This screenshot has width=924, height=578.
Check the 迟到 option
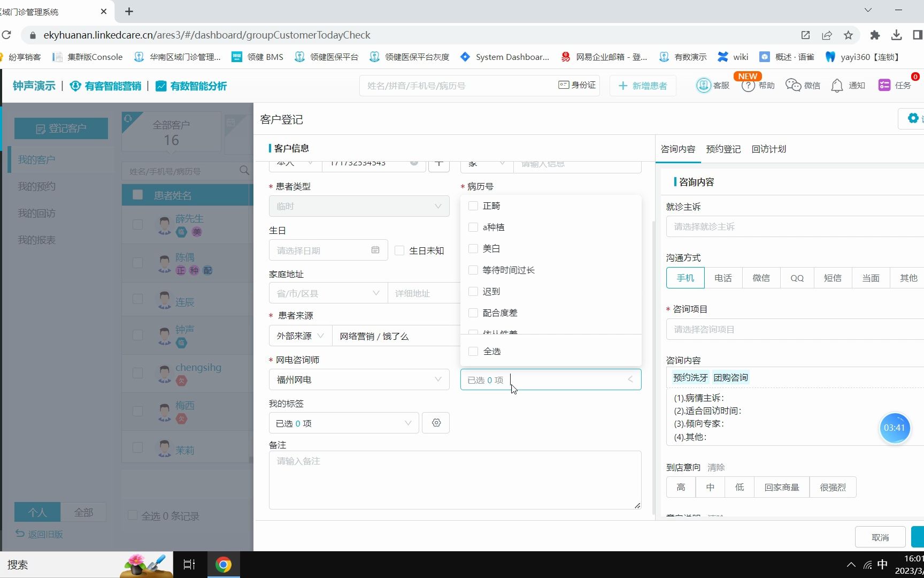pos(473,291)
